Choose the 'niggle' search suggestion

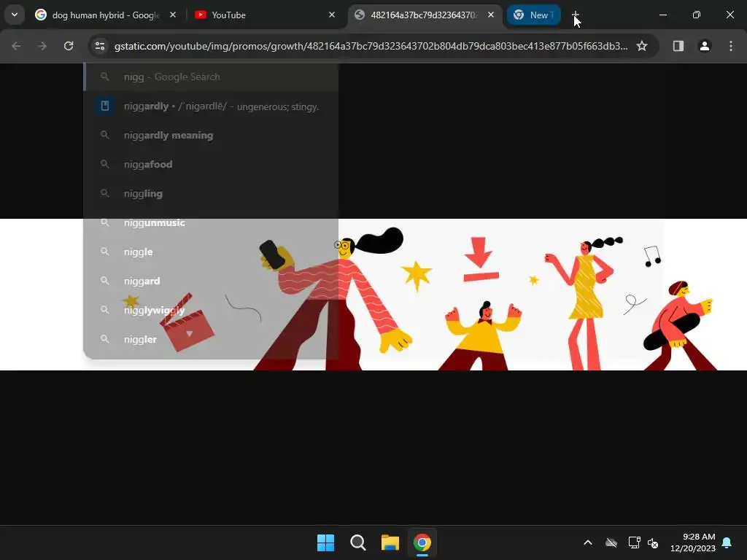point(211,252)
